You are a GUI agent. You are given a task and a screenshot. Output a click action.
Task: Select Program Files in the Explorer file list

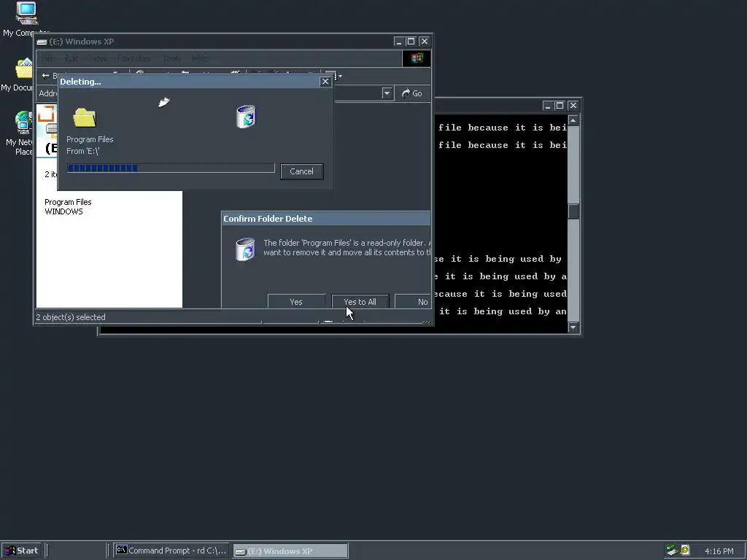pos(68,202)
